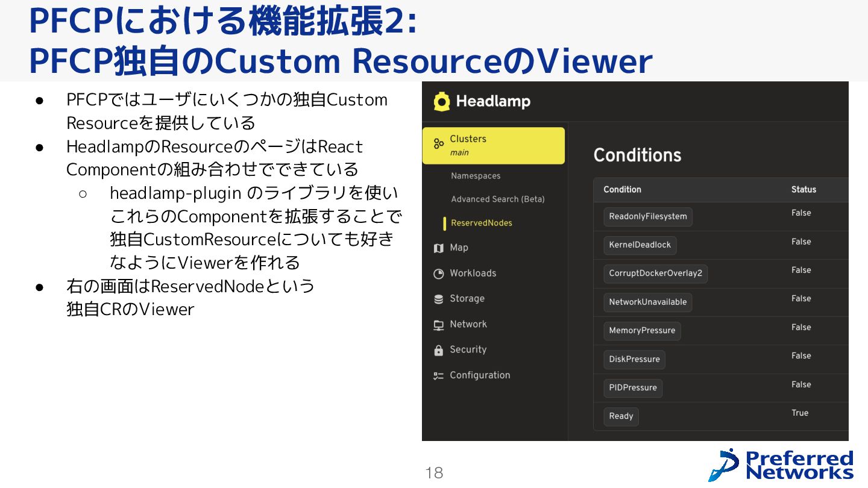Click the MemoryPressure condition chip
Viewport: 868px width, 488px height.
642,331
